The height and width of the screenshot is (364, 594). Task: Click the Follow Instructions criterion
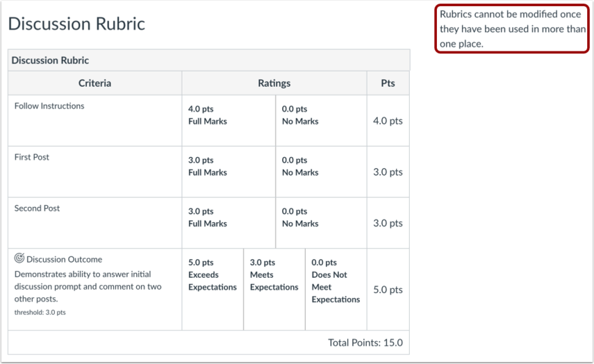point(49,106)
